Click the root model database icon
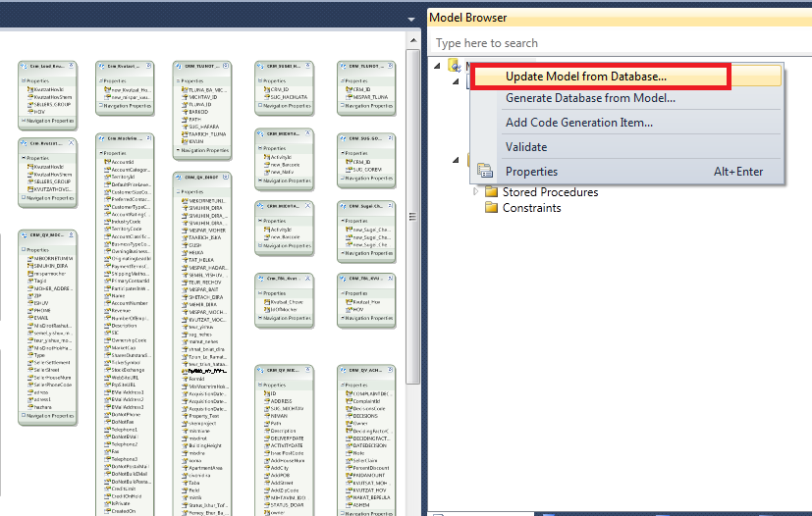 (455, 66)
